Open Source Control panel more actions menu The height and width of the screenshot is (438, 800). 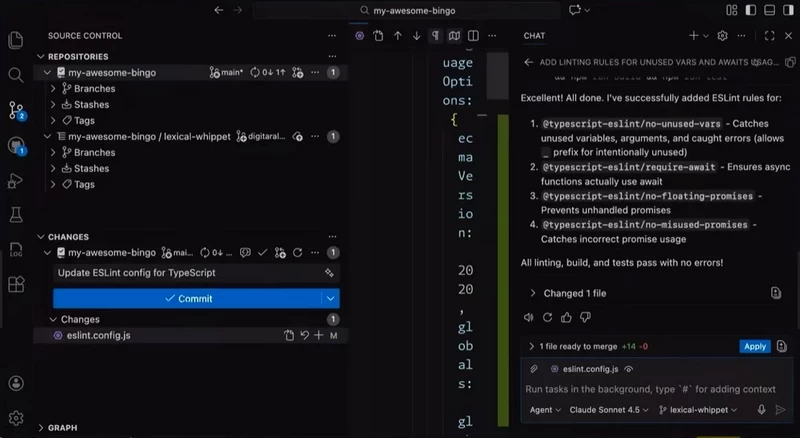tap(332, 36)
